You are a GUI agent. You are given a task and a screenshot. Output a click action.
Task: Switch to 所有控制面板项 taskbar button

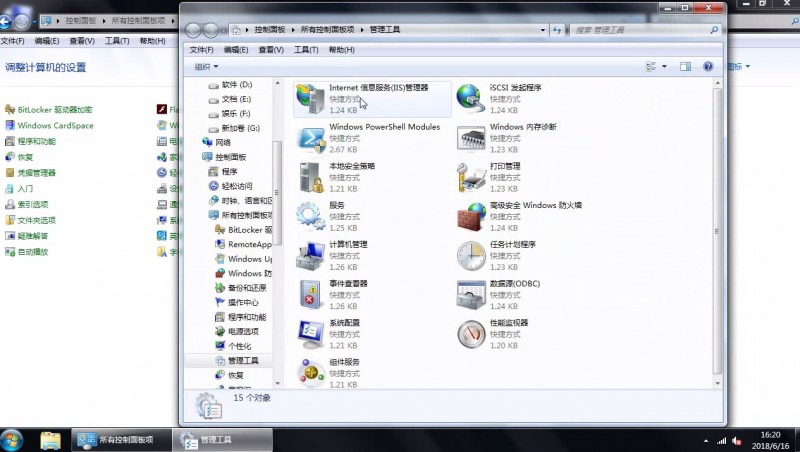(121, 440)
